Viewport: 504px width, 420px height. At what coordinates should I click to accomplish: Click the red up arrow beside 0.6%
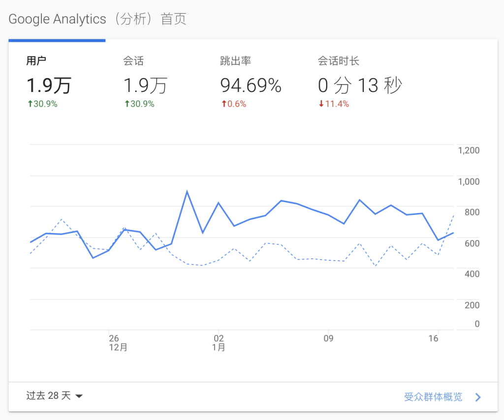click(223, 104)
